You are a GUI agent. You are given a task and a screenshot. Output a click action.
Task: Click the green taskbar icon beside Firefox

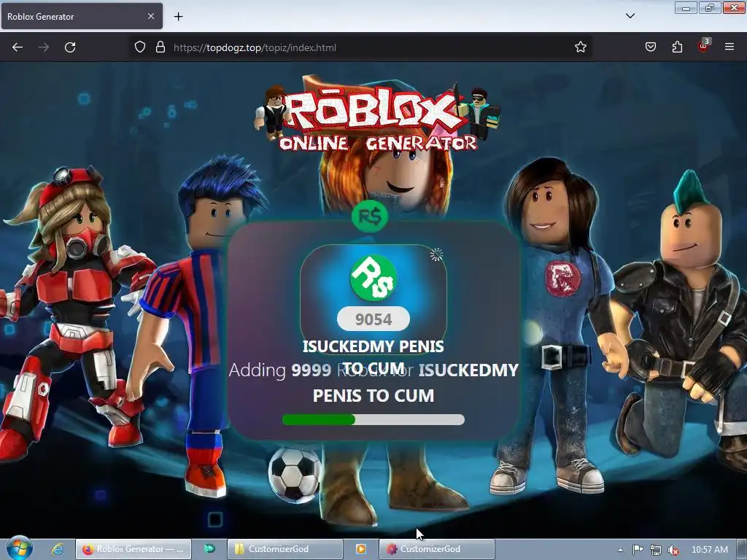(209, 548)
